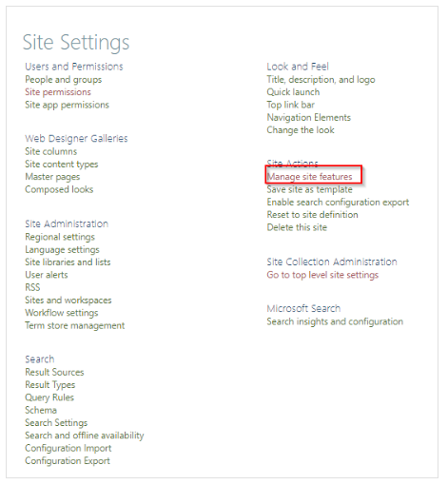
Task: Go to top level site settings
Action: pos(322,275)
